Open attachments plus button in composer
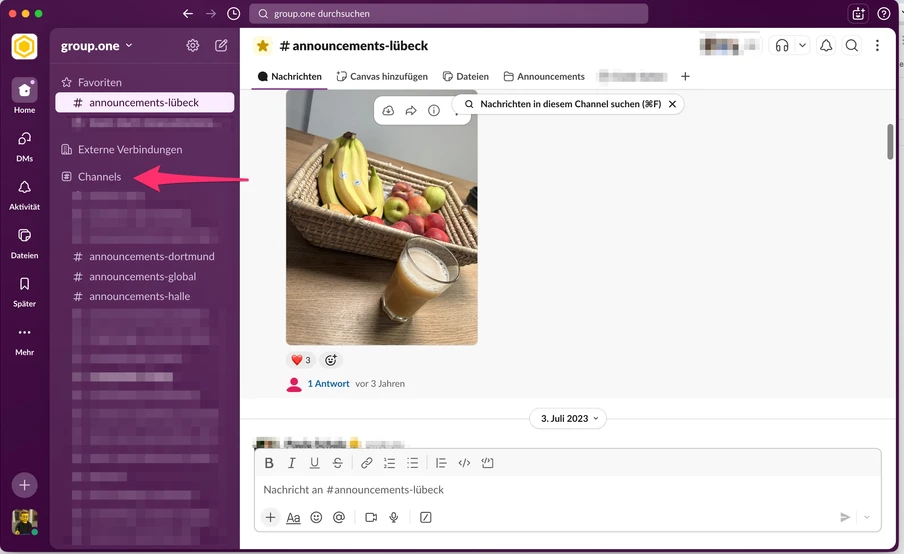904x554 pixels. [x=270, y=517]
